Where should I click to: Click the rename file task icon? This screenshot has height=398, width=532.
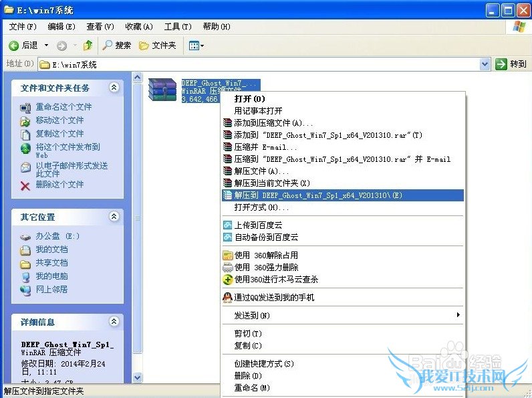tap(25, 108)
